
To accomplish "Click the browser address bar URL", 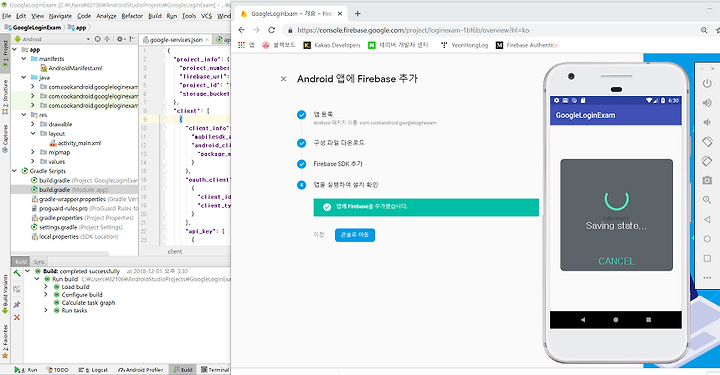I will point(413,30).
